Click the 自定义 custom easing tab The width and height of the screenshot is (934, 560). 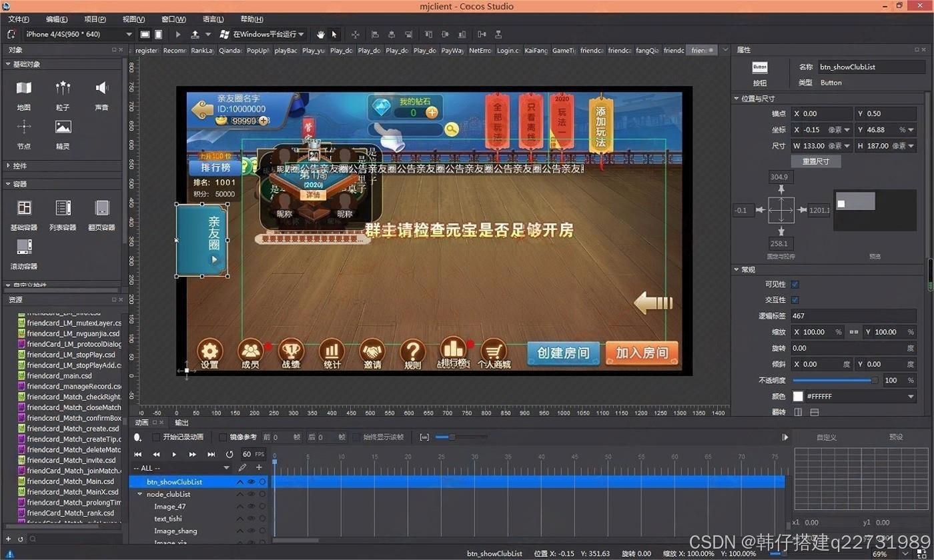(826, 437)
